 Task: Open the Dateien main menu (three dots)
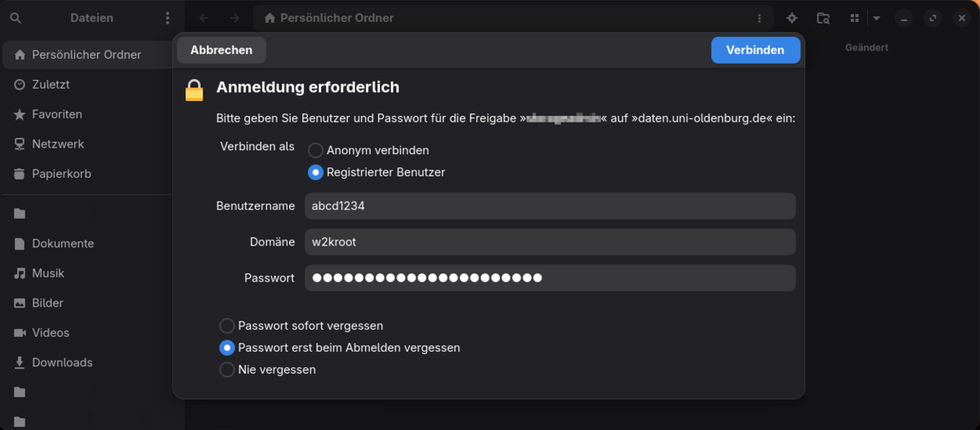click(167, 18)
